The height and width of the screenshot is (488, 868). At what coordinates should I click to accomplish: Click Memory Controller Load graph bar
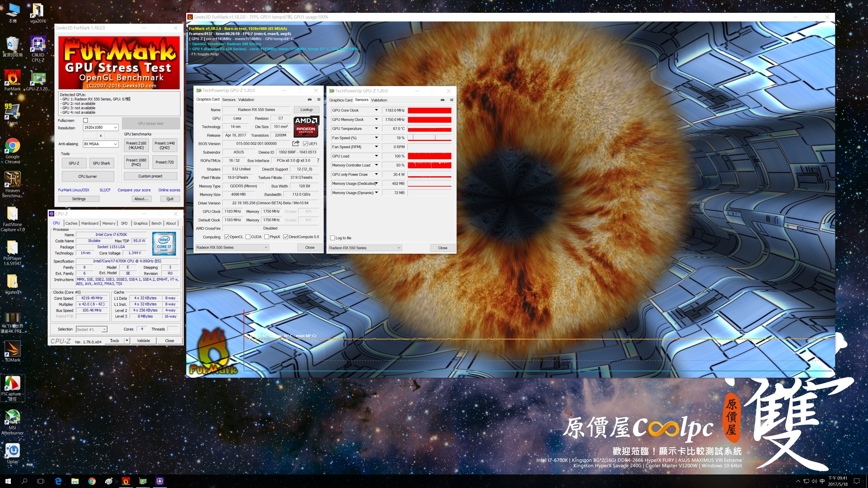point(429,165)
